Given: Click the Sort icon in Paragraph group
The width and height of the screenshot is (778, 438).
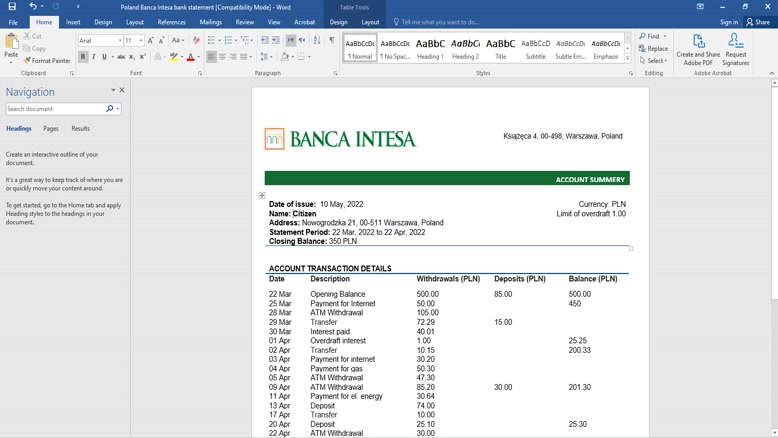Looking at the screenshot, I should pos(318,41).
